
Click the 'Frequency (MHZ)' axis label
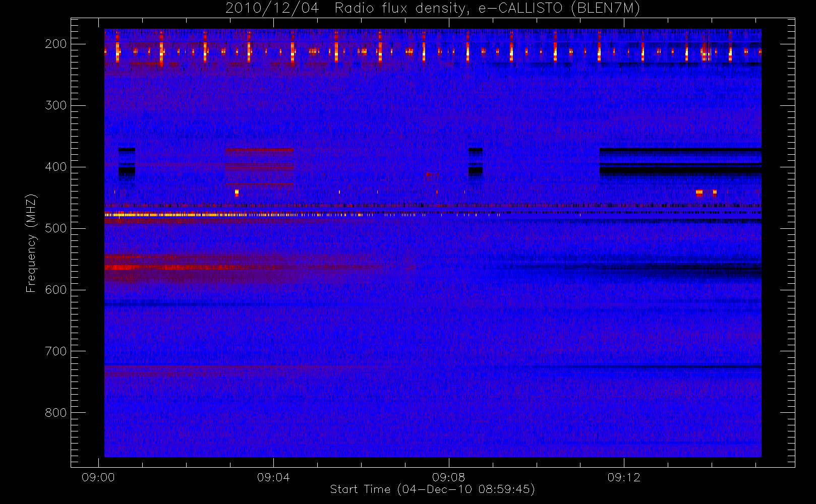[31, 243]
